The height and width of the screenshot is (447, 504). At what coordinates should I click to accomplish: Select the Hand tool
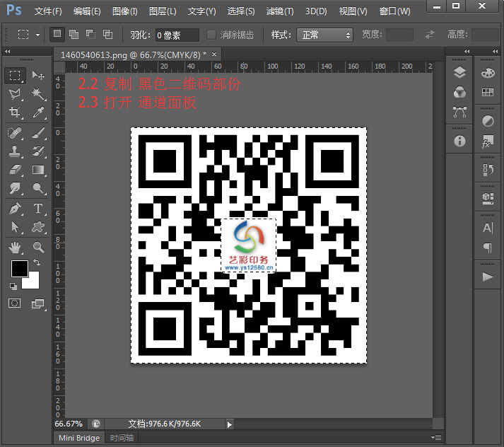point(15,247)
